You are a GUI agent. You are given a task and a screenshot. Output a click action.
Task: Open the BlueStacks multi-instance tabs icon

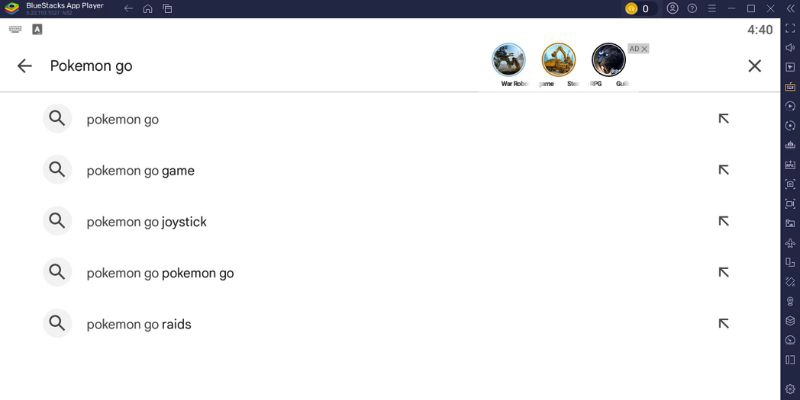[167, 9]
